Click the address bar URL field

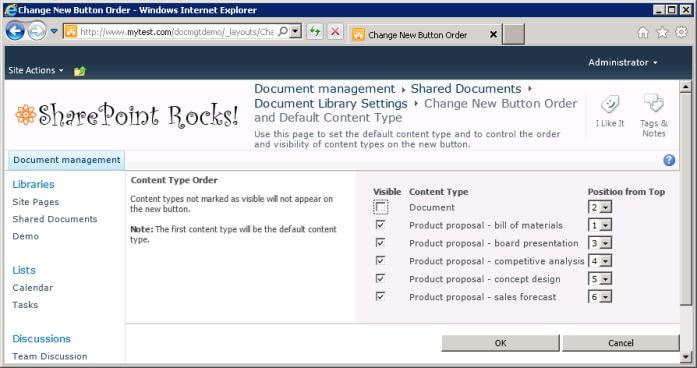tap(177, 32)
